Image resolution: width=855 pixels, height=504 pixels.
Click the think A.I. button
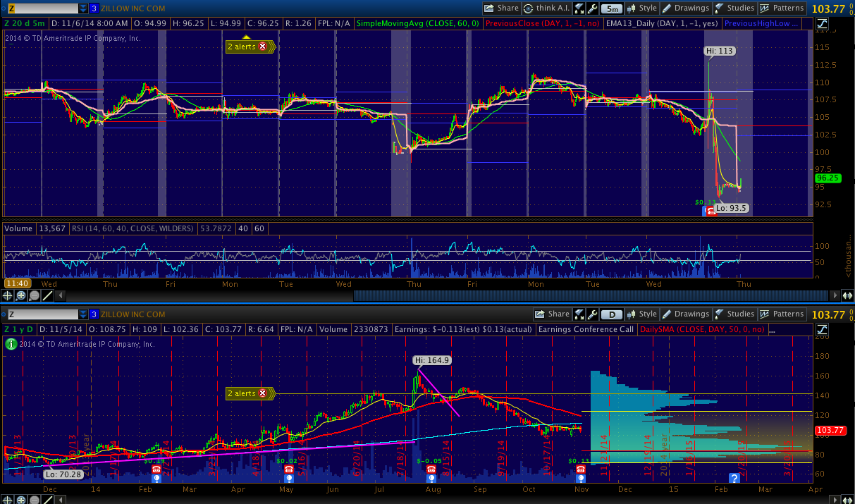[x=547, y=8]
